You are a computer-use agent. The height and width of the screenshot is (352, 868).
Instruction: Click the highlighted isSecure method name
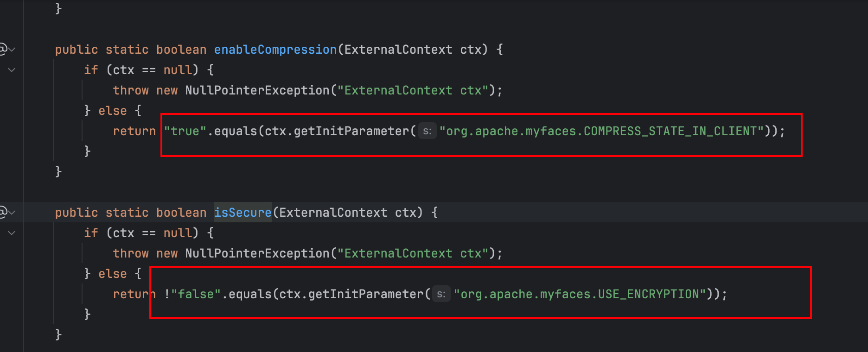coord(243,213)
